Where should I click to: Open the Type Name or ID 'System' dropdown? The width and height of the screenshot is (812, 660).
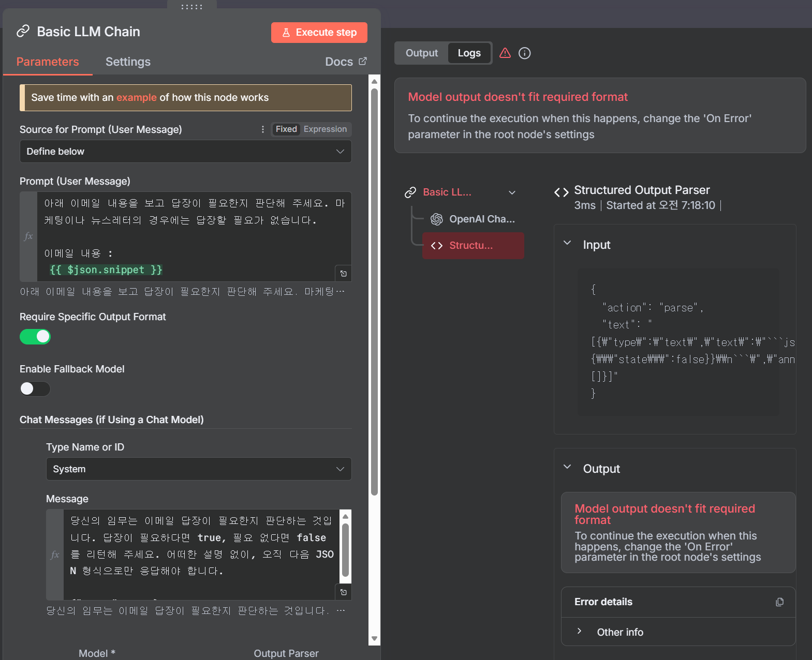[199, 469]
